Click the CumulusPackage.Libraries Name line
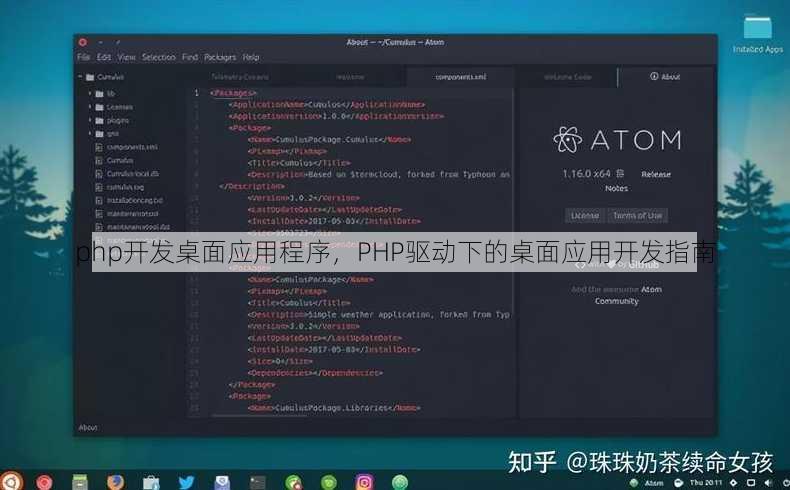790x490 pixels. [x=334, y=407]
